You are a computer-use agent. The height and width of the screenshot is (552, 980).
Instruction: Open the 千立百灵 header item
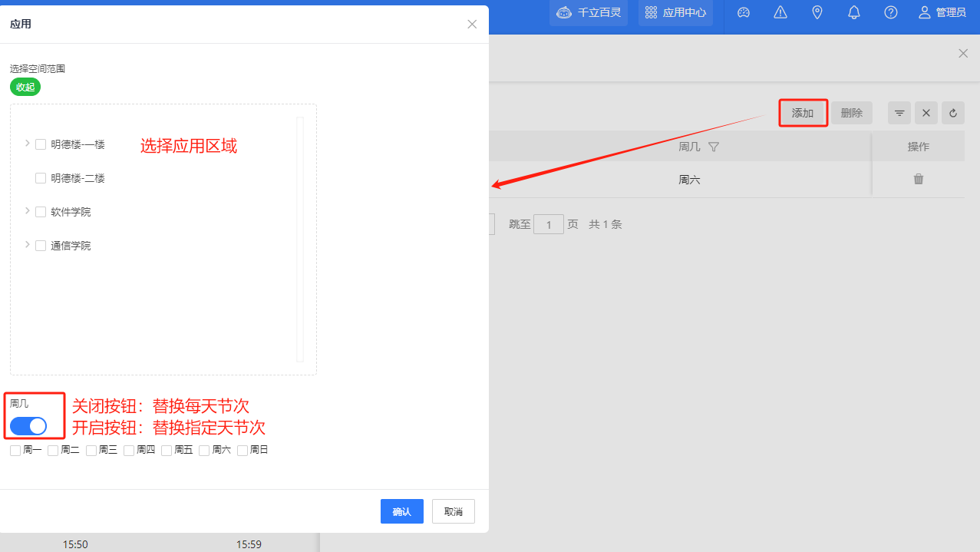point(589,12)
